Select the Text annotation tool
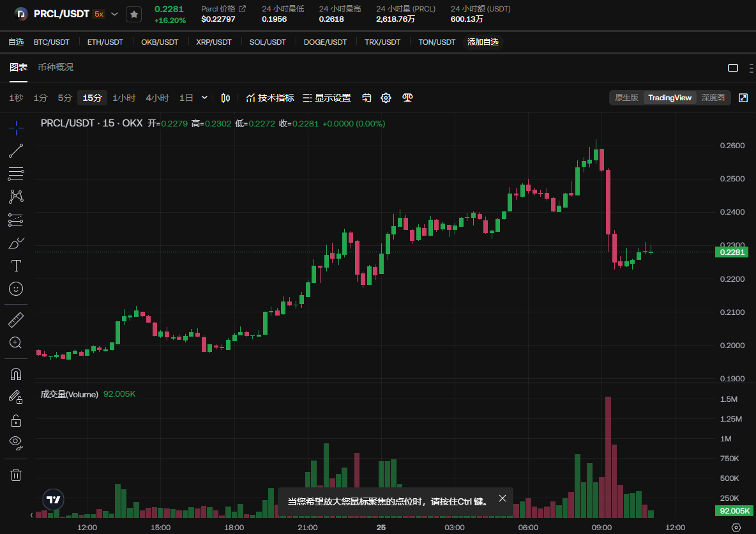The height and width of the screenshot is (534, 756). [x=16, y=266]
